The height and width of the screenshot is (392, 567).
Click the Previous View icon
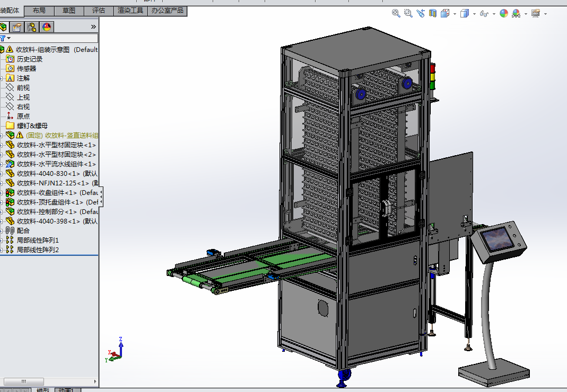421,13
